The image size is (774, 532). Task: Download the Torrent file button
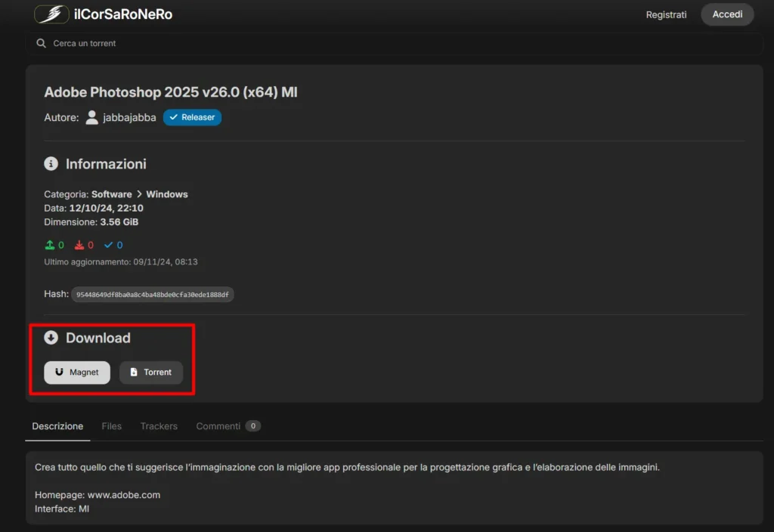151,372
